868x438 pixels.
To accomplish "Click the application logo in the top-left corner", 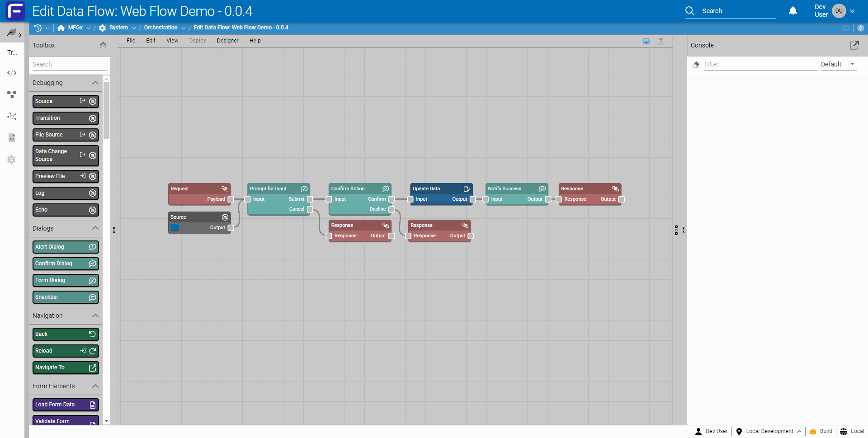I will click(15, 11).
